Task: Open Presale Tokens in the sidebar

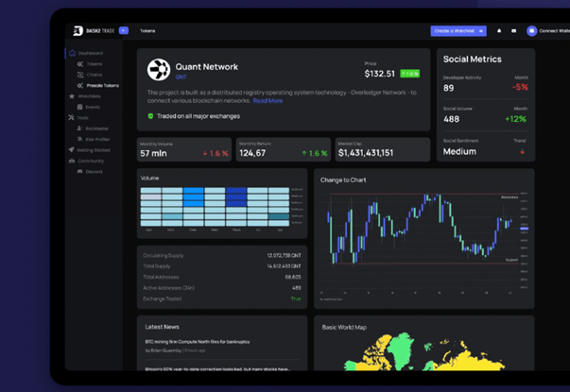Action: point(102,85)
